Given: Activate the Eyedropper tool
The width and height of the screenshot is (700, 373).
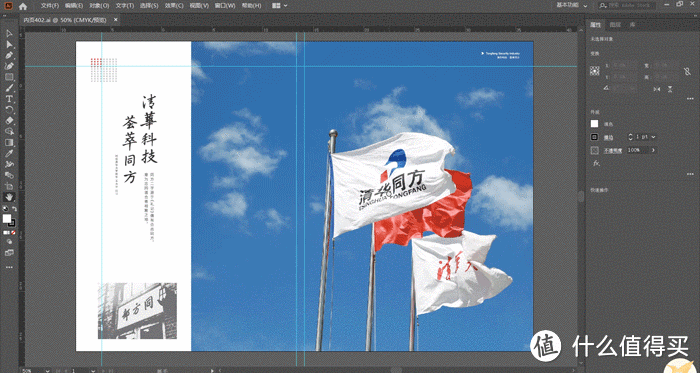Looking at the screenshot, I should [9, 153].
